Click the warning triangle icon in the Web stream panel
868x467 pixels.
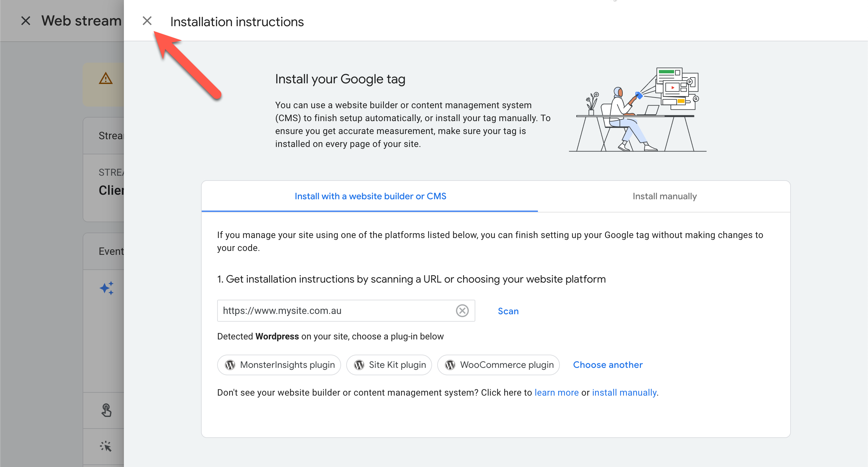(x=106, y=78)
